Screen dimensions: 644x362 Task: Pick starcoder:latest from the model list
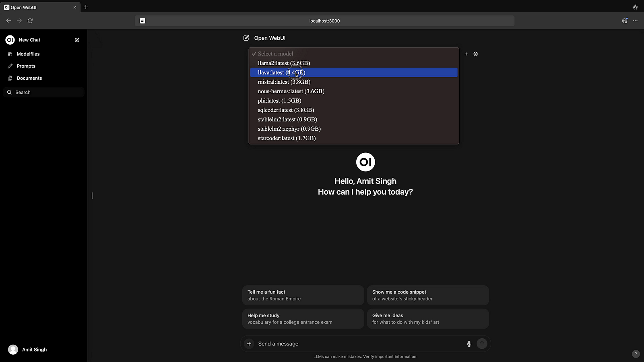[287, 138]
